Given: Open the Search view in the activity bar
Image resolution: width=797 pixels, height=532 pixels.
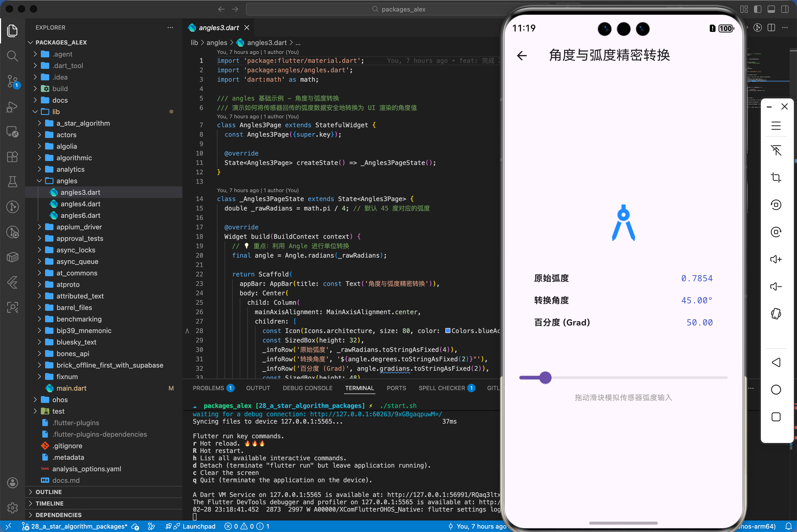Looking at the screenshot, I should 12,56.
